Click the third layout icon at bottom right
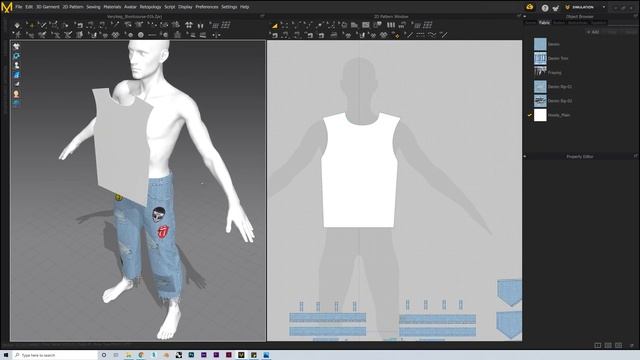 [x=619, y=345]
